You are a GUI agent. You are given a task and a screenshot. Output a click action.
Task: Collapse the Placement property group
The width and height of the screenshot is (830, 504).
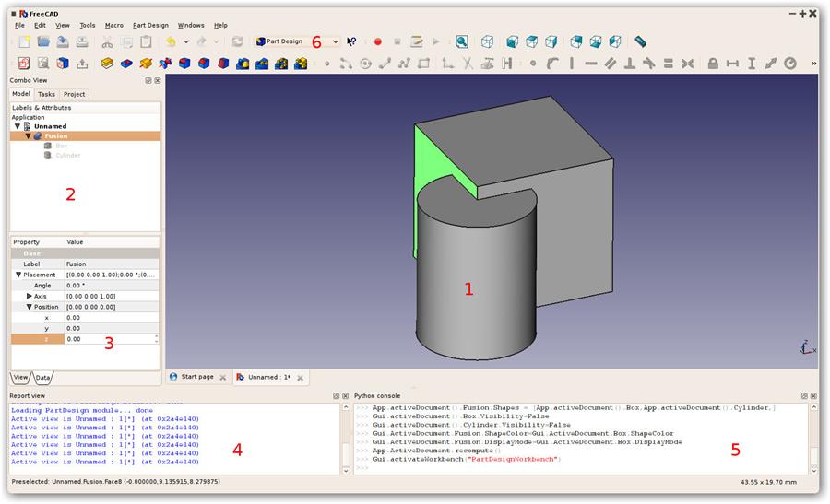18,275
